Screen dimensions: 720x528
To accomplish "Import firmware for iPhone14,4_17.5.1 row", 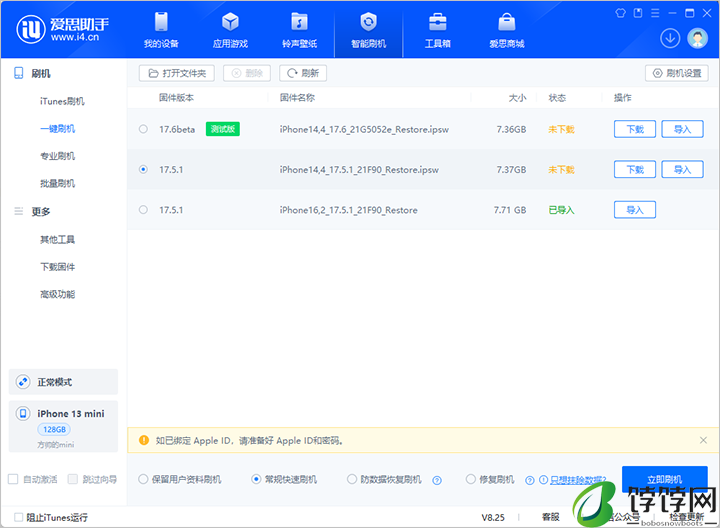I will pos(682,169).
